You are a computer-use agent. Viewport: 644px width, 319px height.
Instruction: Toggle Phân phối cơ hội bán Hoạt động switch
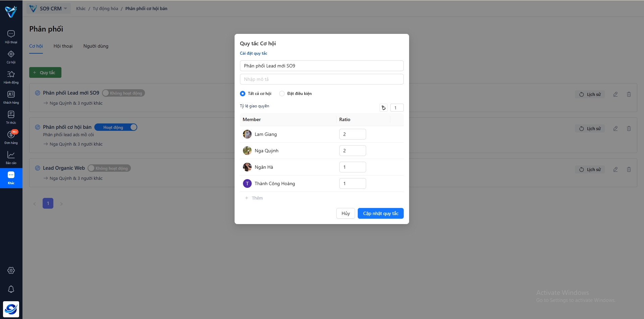pyautogui.click(x=116, y=127)
